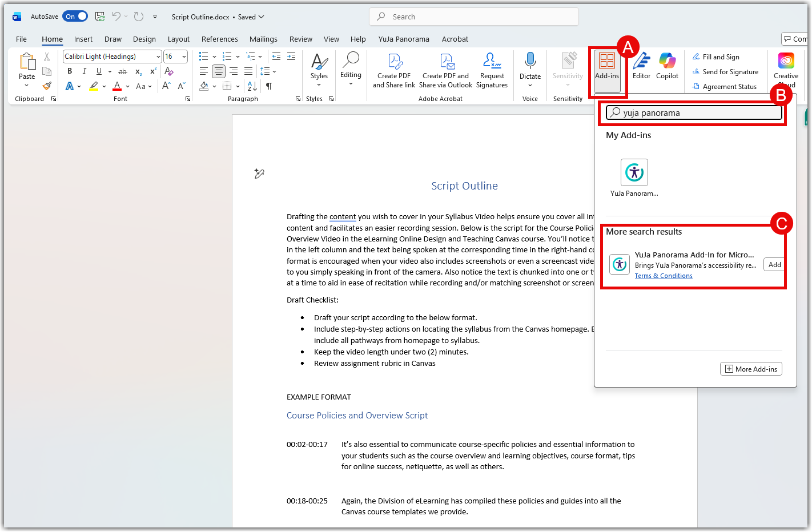This screenshot has width=812, height=532.
Task: Toggle the AutoSave switch off
Action: tap(75, 17)
